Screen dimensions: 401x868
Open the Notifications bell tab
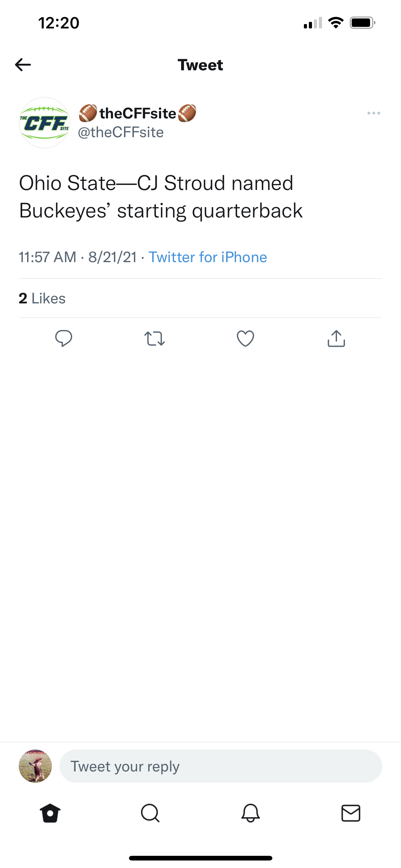(x=250, y=813)
